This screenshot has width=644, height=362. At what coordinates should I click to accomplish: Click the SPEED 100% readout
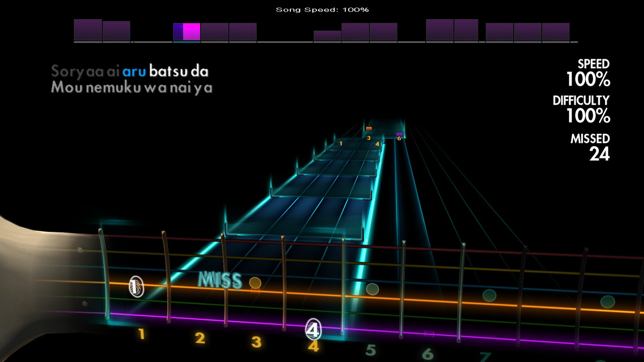click(x=588, y=72)
